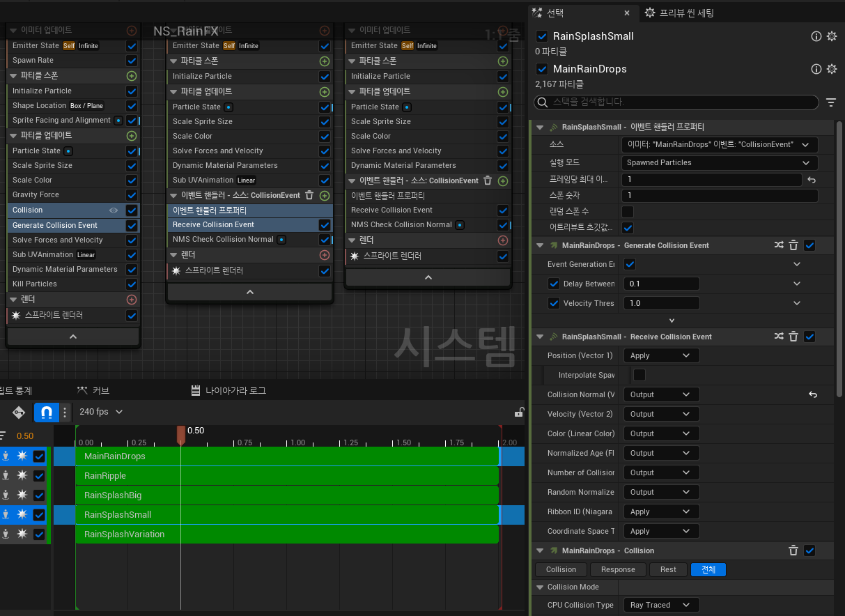Image resolution: width=845 pixels, height=616 pixels.
Task: Isolate the MainRainDrops timeline track
Action: point(6,456)
